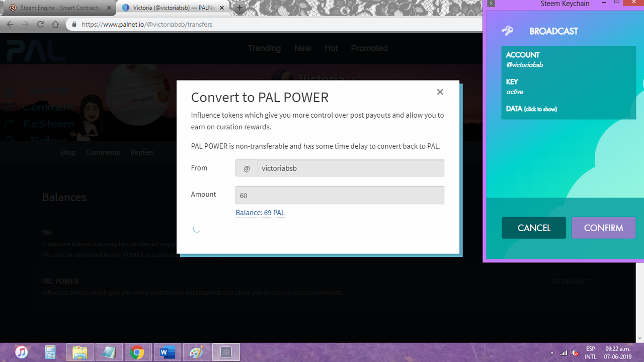
Task: Open the Blog profile tab
Action: click(x=68, y=152)
